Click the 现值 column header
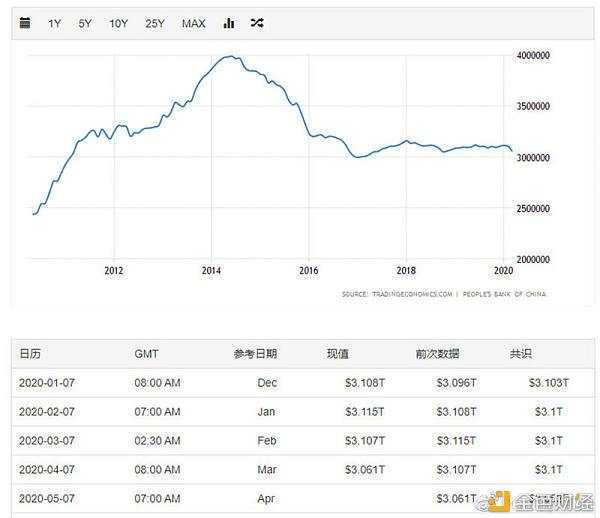Image resolution: width=600 pixels, height=518 pixels. pos(338,353)
